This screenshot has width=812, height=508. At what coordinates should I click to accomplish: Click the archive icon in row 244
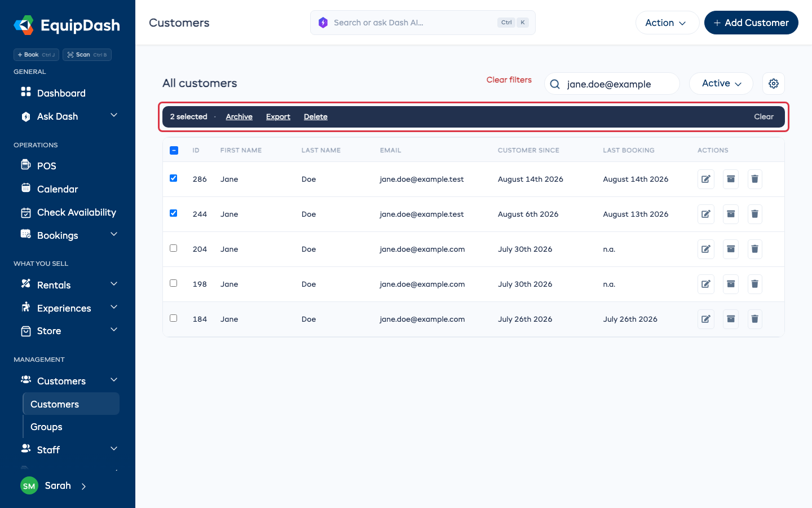(731, 214)
